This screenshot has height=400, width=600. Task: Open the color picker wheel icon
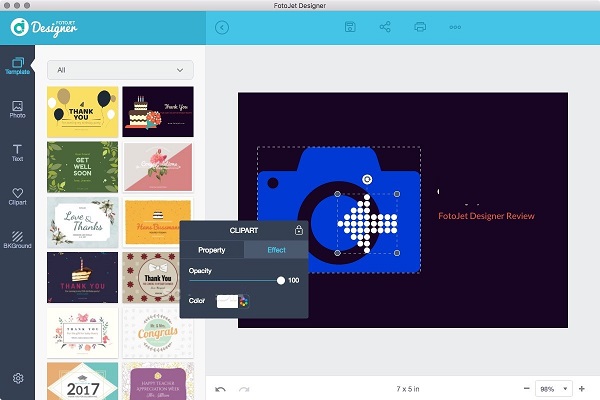click(x=243, y=302)
